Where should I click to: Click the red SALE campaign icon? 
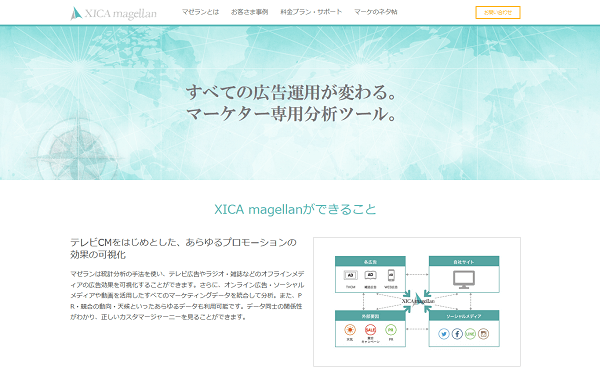tap(370, 329)
